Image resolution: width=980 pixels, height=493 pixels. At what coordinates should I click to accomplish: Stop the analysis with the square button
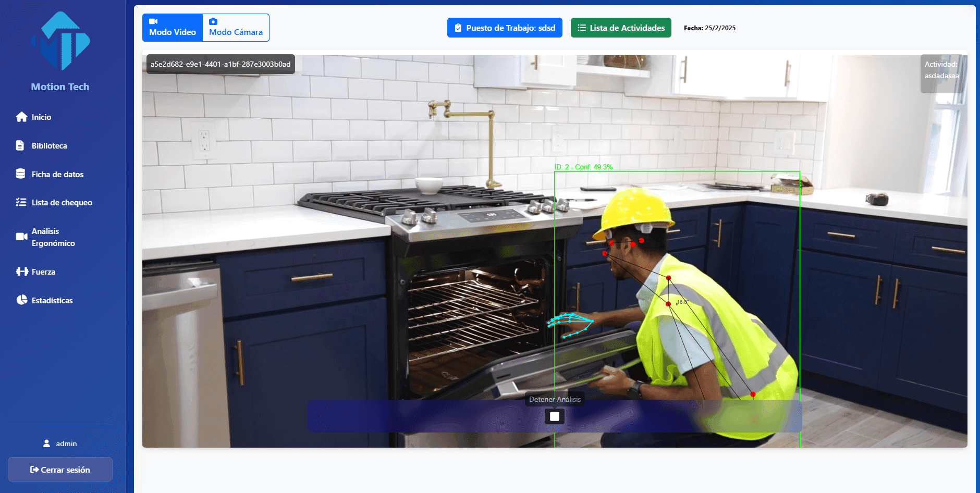tap(555, 416)
